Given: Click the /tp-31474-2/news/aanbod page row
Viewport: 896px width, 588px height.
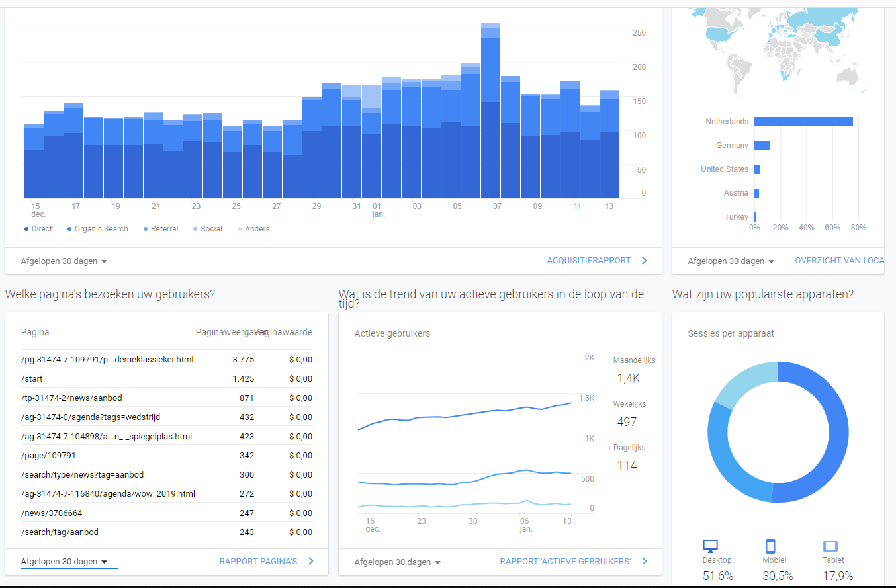Looking at the screenshot, I should [167, 398].
